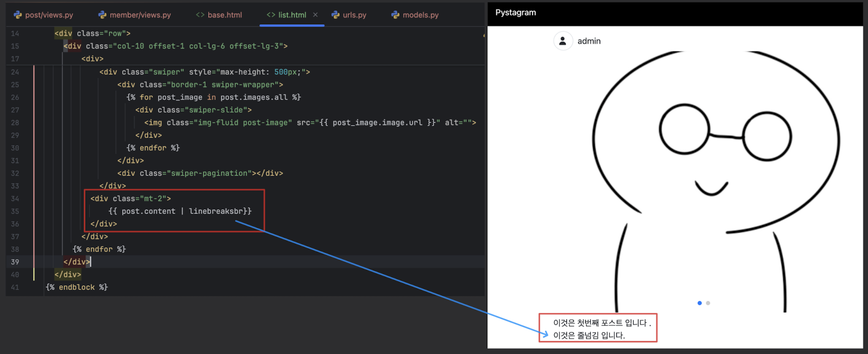Select the list.html tab
868x354 pixels.
[292, 15]
